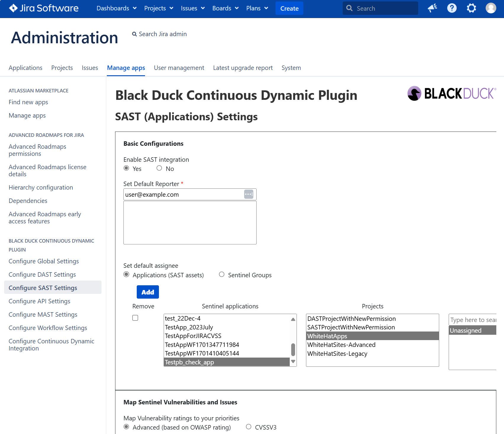Open Advanced Roadmaps permissions
The image size is (504, 434).
tap(37, 150)
